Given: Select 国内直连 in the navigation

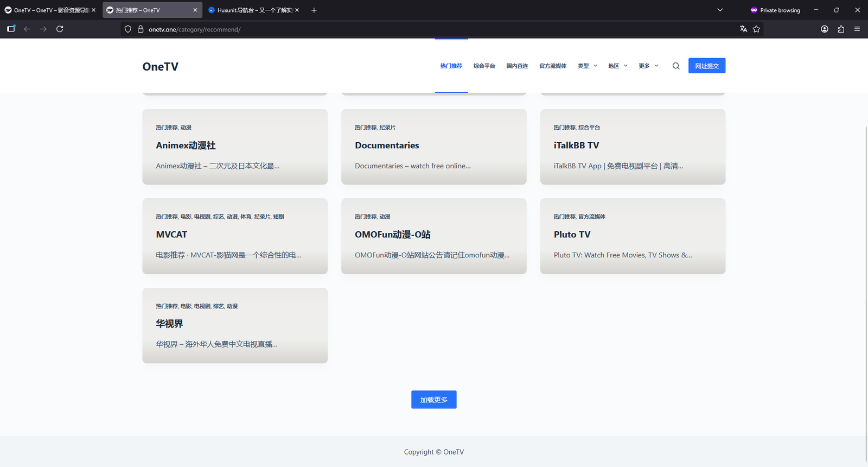Looking at the screenshot, I should click(518, 66).
